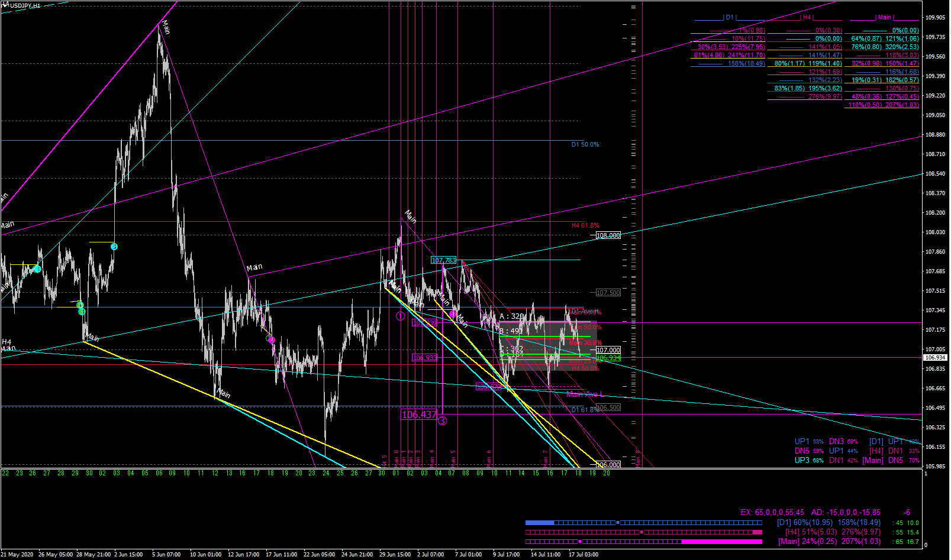The height and width of the screenshot is (560, 951).
Task: Click the 108.000 price level label
Action: 608,235
